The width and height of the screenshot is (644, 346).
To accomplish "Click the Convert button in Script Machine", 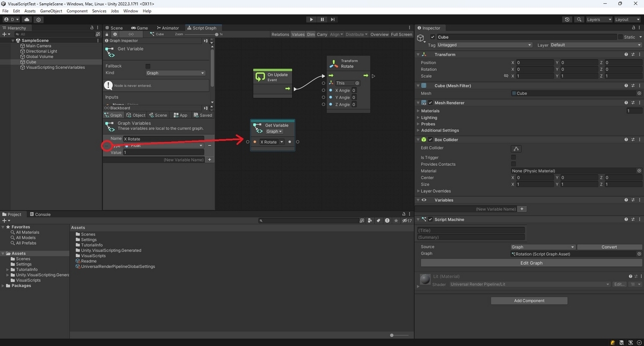I will click(x=609, y=247).
